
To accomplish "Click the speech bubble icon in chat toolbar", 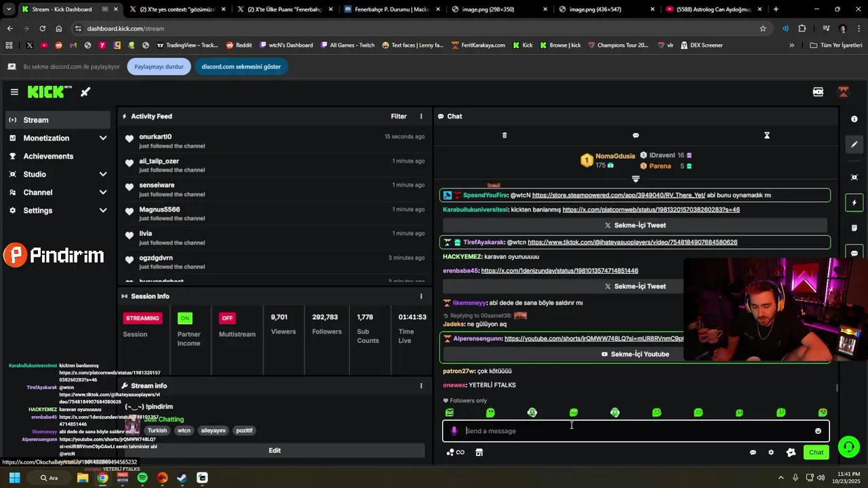I will click(x=635, y=136).
